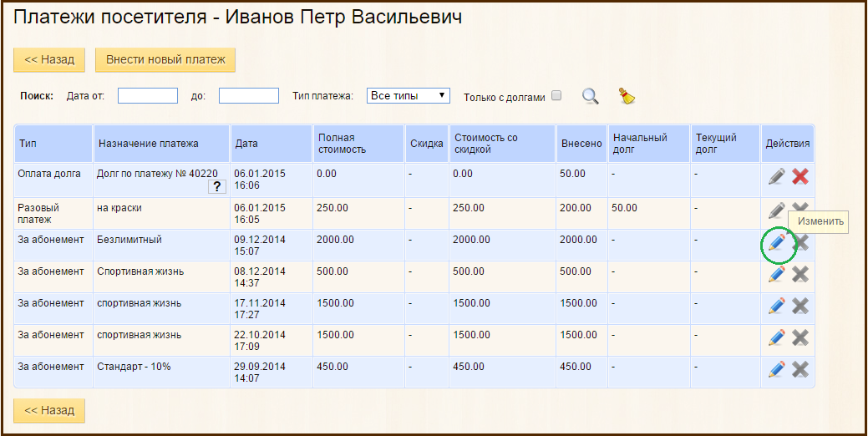Image resolution: width=868 pixels, height=436 pixels.
Task: Click the 'Действия' column header
Action: pyautogui.click(x=788, y=144)
